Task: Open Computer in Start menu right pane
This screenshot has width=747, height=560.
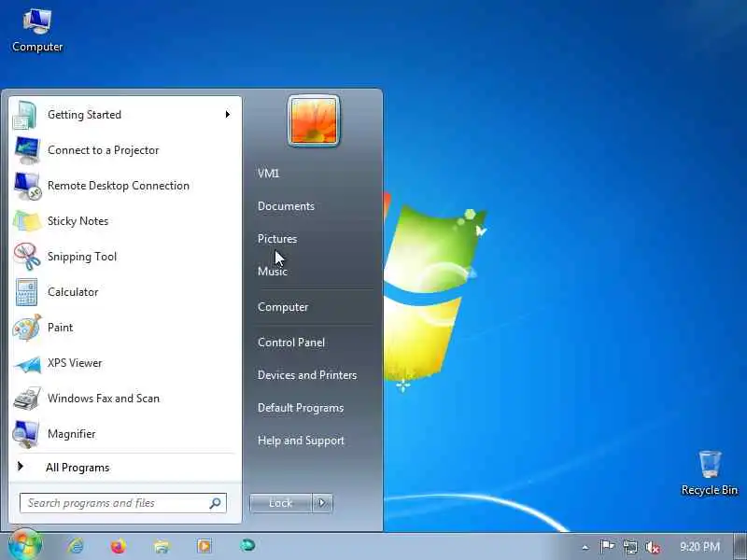Action: (283, 307)
